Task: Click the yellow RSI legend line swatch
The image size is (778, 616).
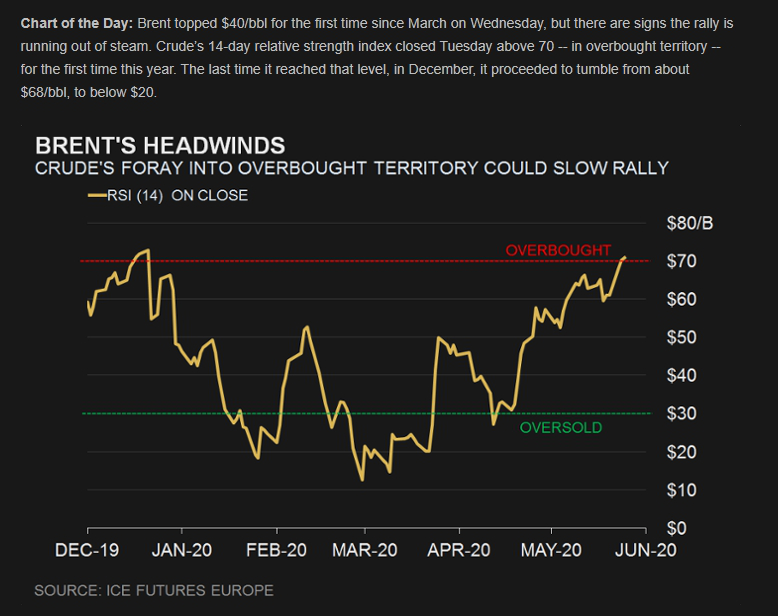Action: point(97,195)
